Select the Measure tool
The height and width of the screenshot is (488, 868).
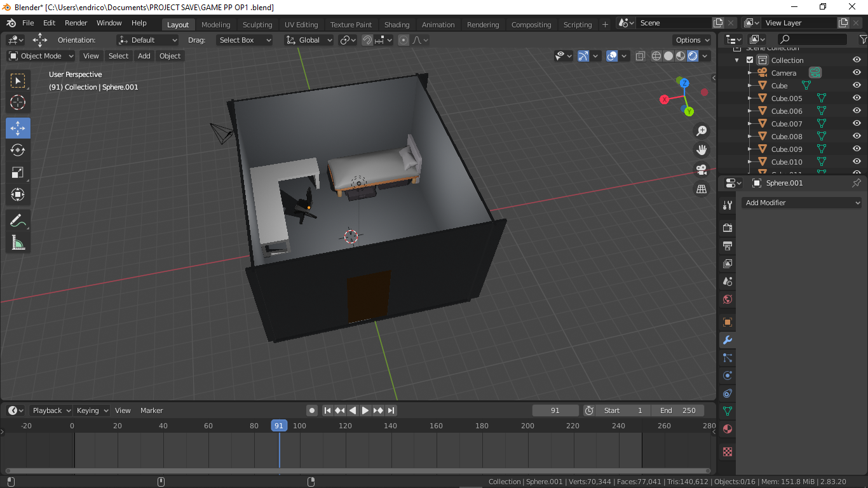[x=18, y=243]
